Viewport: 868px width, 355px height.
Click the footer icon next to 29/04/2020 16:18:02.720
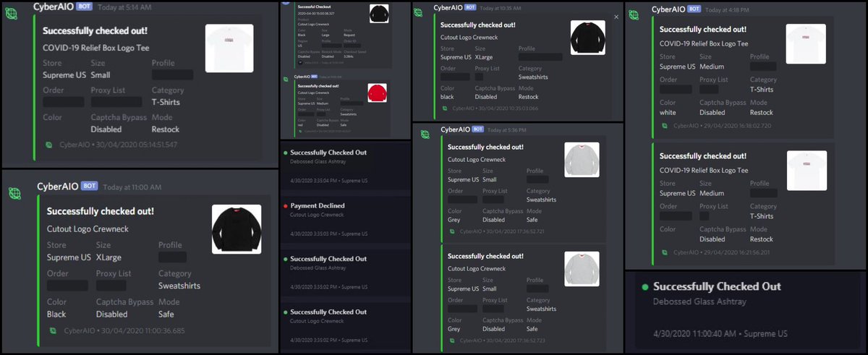coord(665,125)
